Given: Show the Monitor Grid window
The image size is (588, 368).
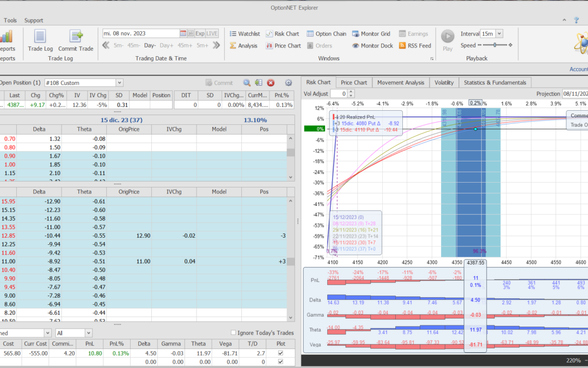Looking at the screenshot, I should point(371,34).
